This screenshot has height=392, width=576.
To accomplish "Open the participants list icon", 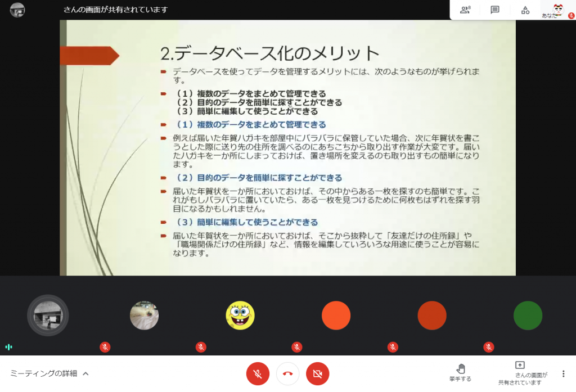I will 465,10.
